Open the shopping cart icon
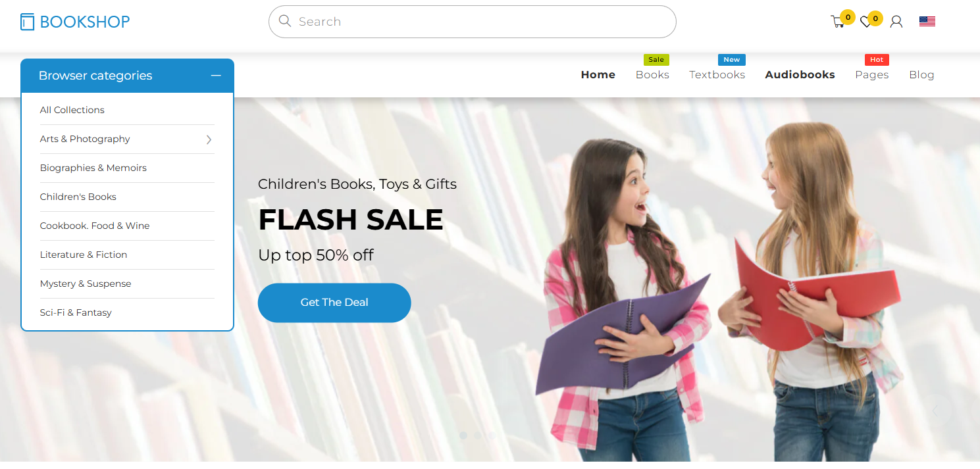 (x=837, y=22)
